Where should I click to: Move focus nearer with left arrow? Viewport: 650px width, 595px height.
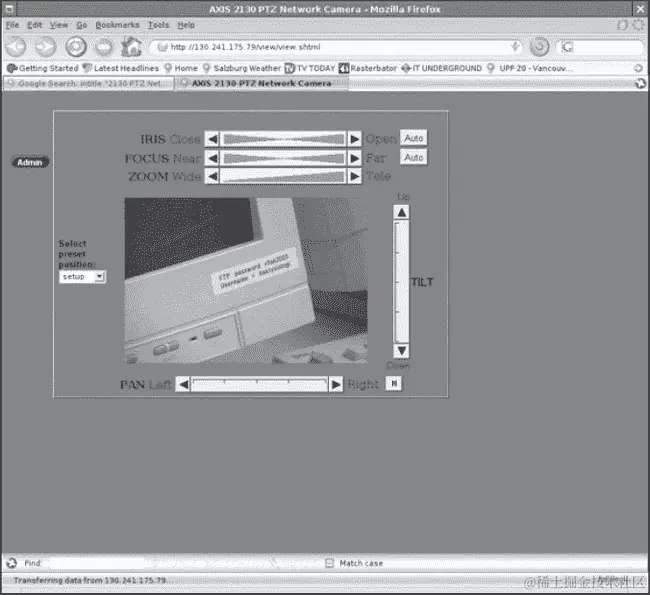pos(212,158)
